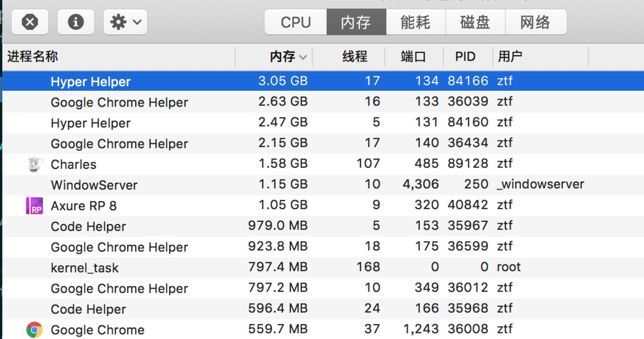Select the Charles process row

pos(74,164)
